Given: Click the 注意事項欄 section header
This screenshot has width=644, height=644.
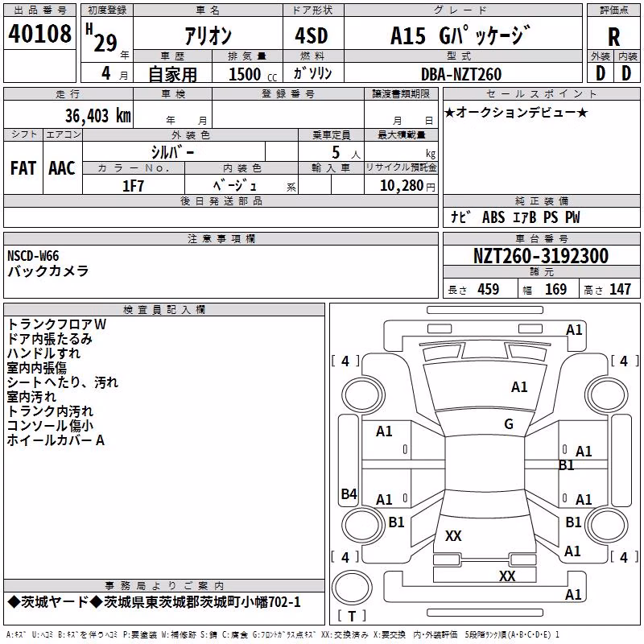Looking at the screenshot, I should pyautogui.click(x=221, y=238).
